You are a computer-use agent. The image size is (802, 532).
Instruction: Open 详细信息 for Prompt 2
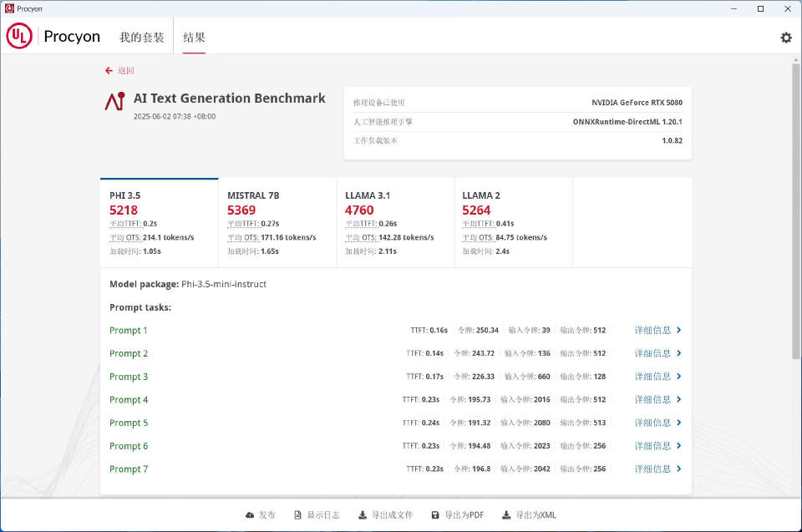click(x=652, y=353)
